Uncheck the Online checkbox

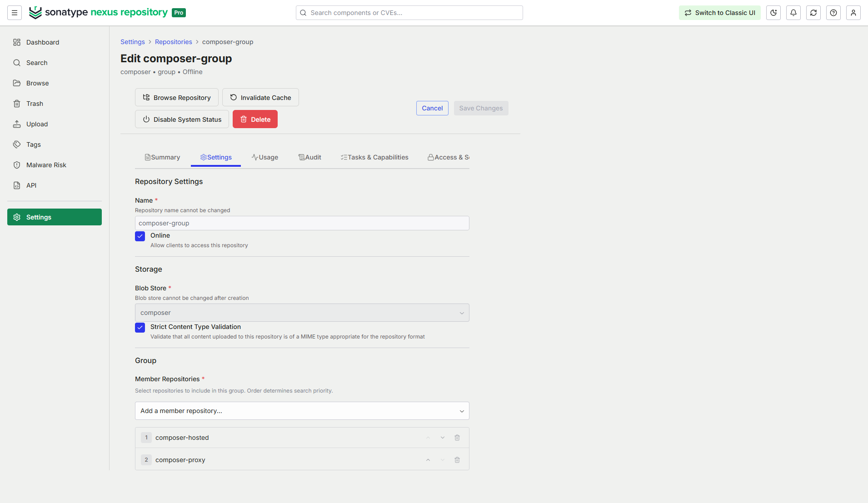click(x=140, y=236)
